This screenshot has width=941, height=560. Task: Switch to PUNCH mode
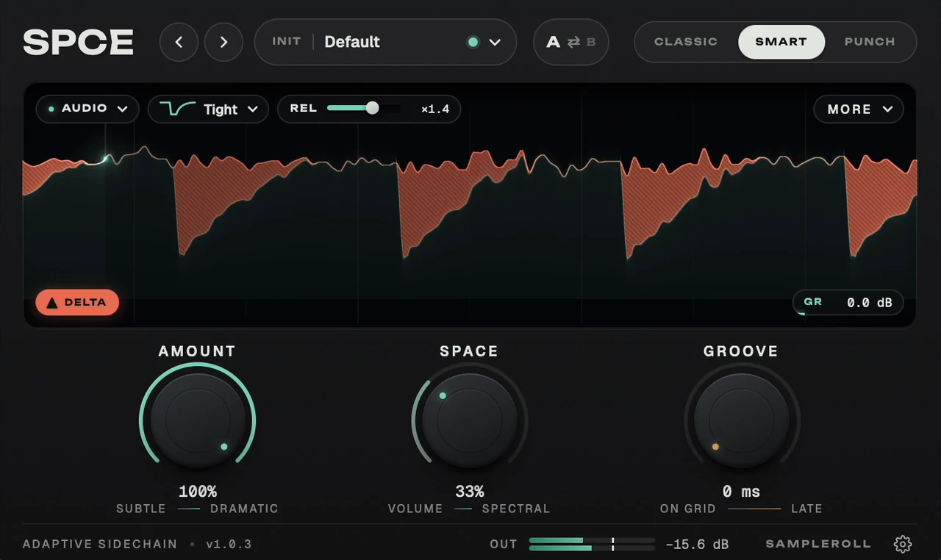pos(870,42)
